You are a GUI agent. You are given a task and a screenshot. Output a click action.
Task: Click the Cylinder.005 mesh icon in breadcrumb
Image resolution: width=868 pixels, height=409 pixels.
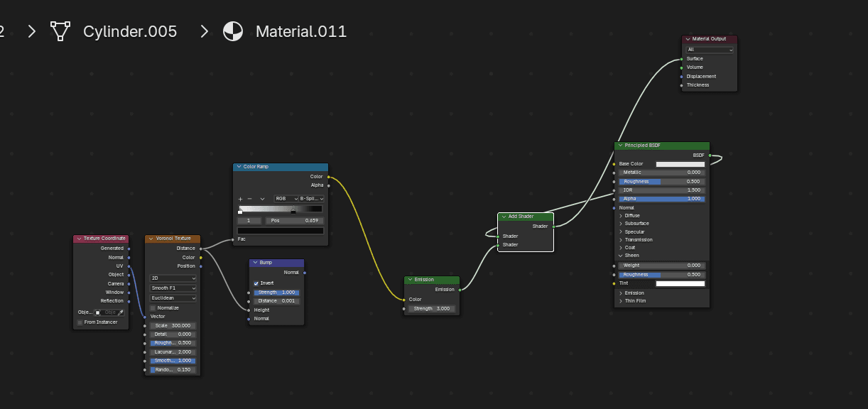tap(60, 31)
